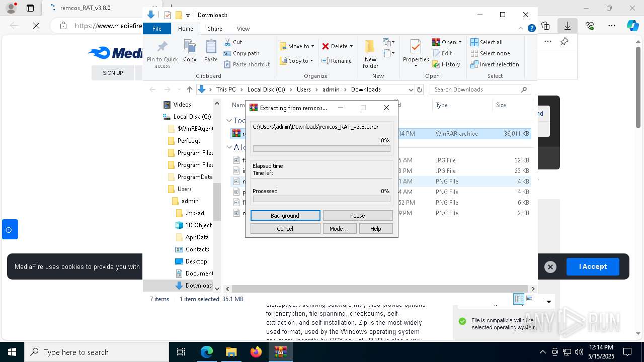
Task: Open Help in the extraction dialog
Action: click(x=376, y=229)
